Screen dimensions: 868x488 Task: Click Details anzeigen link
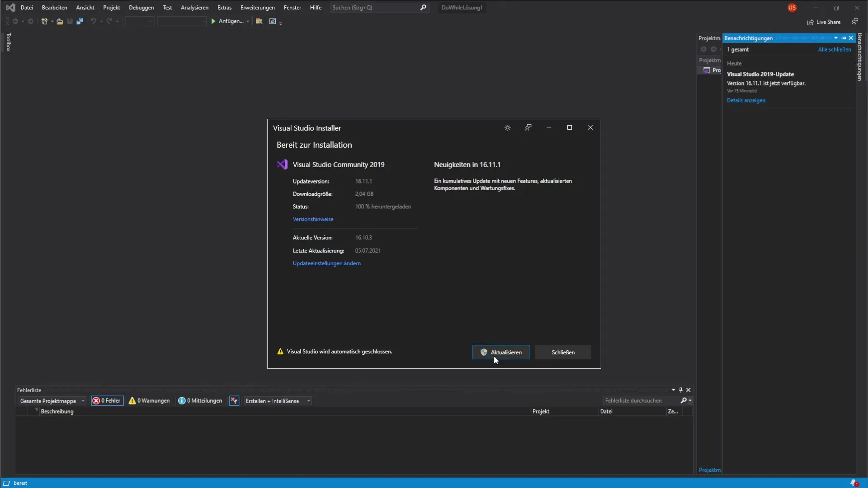pyautogui.click(x=746, y=101)
